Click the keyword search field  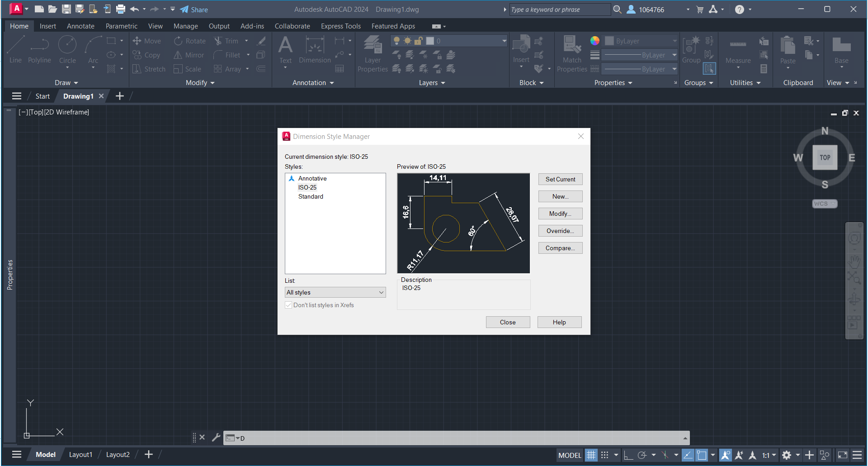point(560,10)
